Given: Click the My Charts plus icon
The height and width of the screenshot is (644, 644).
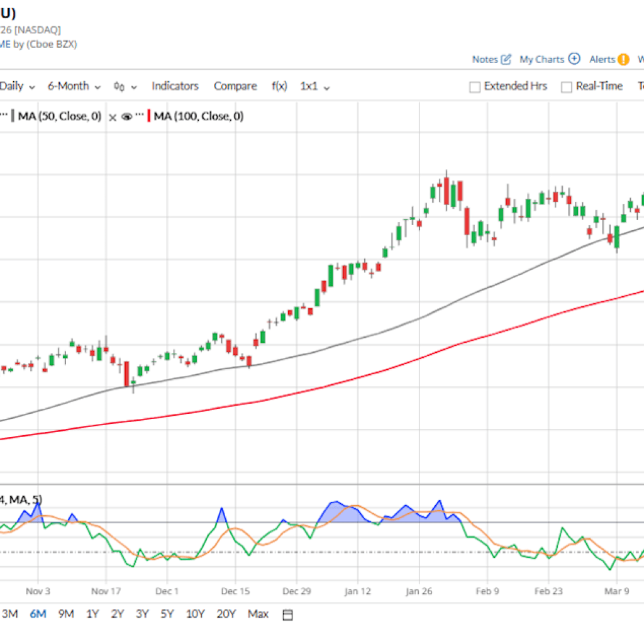Looking at the screenshot, I should click(574, 59).
